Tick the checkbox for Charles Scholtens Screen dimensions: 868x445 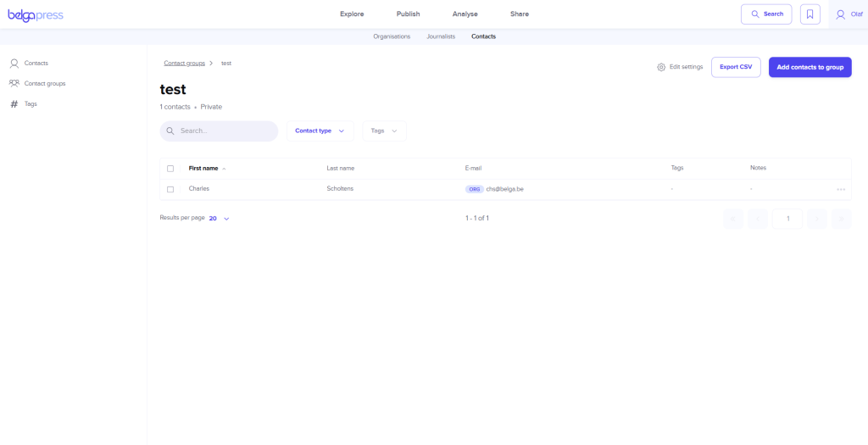pyautogui.click(x=170, y=189)
